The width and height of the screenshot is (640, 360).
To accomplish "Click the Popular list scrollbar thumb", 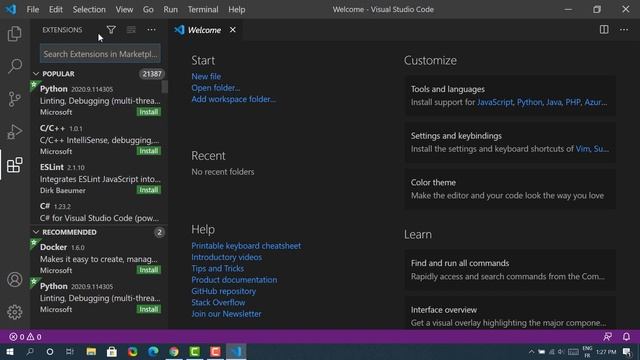I will (x=164, y=87).
